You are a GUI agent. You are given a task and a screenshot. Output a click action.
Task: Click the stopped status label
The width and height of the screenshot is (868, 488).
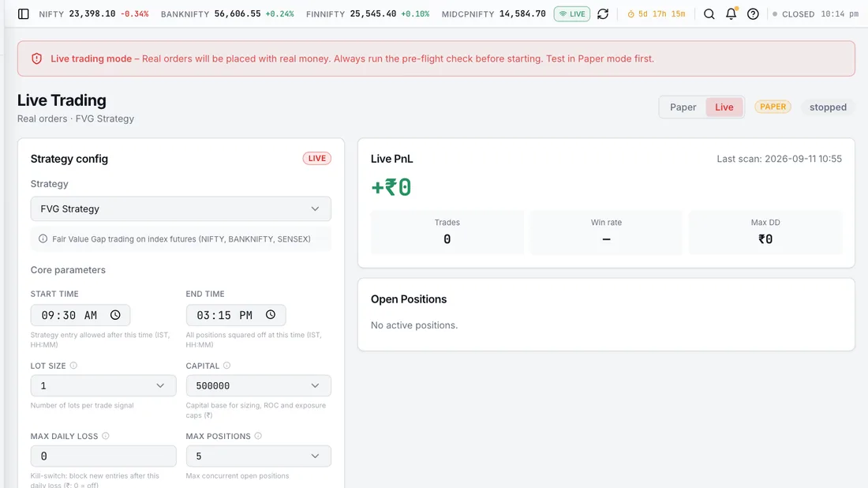click(x=828, y=107)
